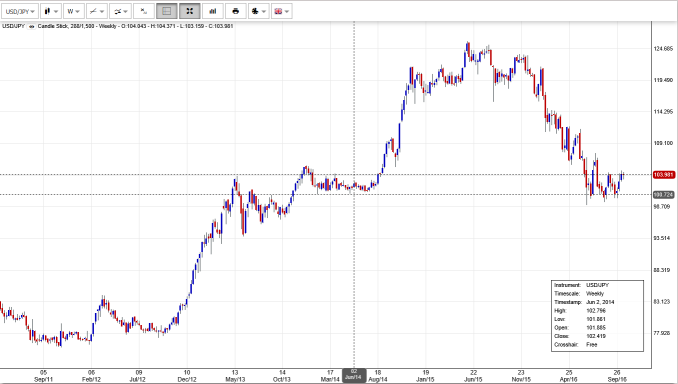Click the 09 Jul/12 date axis label

click(139, 376)
